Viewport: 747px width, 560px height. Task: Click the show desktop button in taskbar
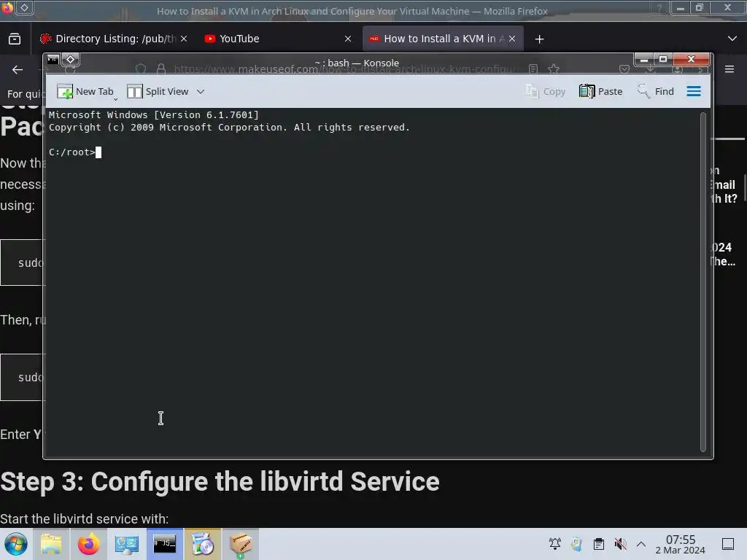point(728,544)
